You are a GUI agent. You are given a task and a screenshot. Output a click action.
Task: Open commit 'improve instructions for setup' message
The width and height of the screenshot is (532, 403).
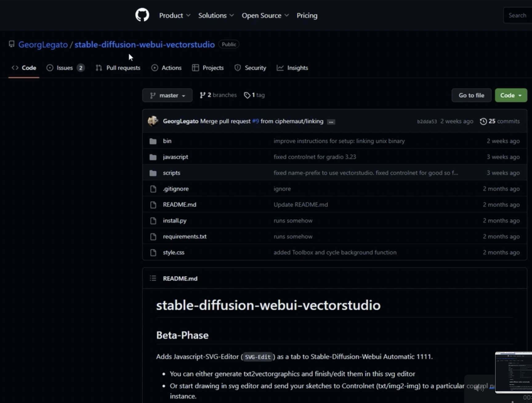pyautogui.click(x=339, y=141)
